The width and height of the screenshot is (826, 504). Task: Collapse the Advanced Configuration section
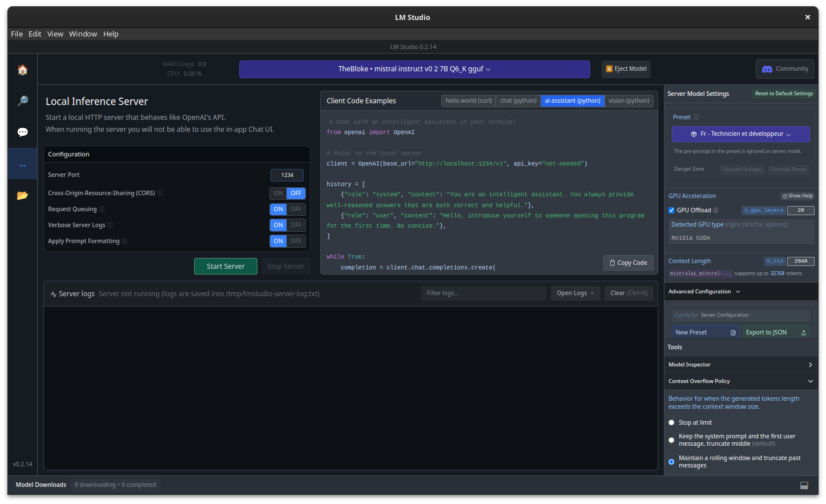pyautogui.click(x=742, y=292)
